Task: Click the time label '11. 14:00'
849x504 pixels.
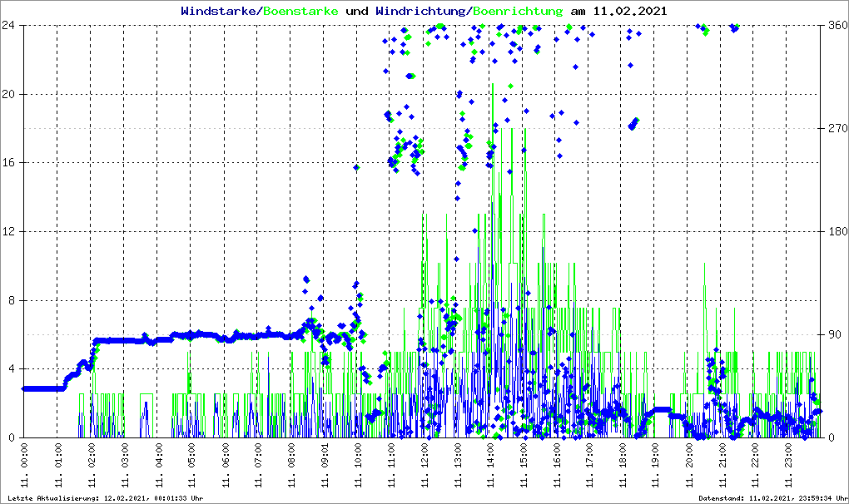Action: 490,465
